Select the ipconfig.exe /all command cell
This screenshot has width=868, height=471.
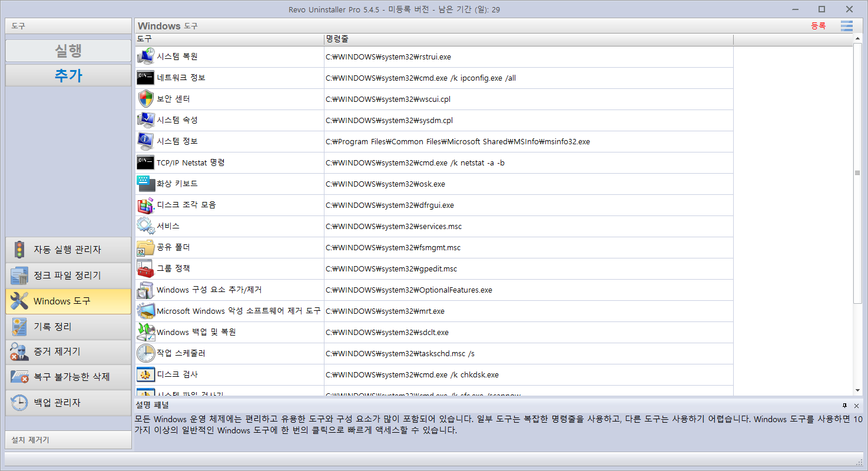(529, 78)
